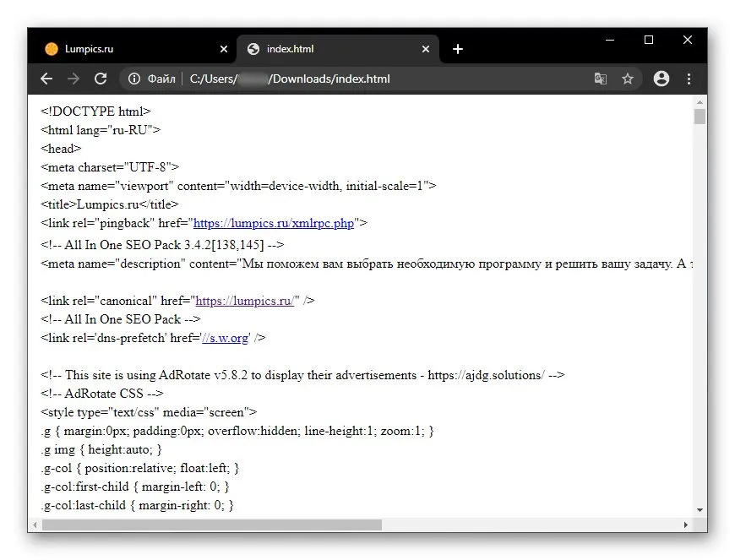Click the 'Файл' label in address bar
Screen dimensions: 735x560
click(x=161, y=79)
